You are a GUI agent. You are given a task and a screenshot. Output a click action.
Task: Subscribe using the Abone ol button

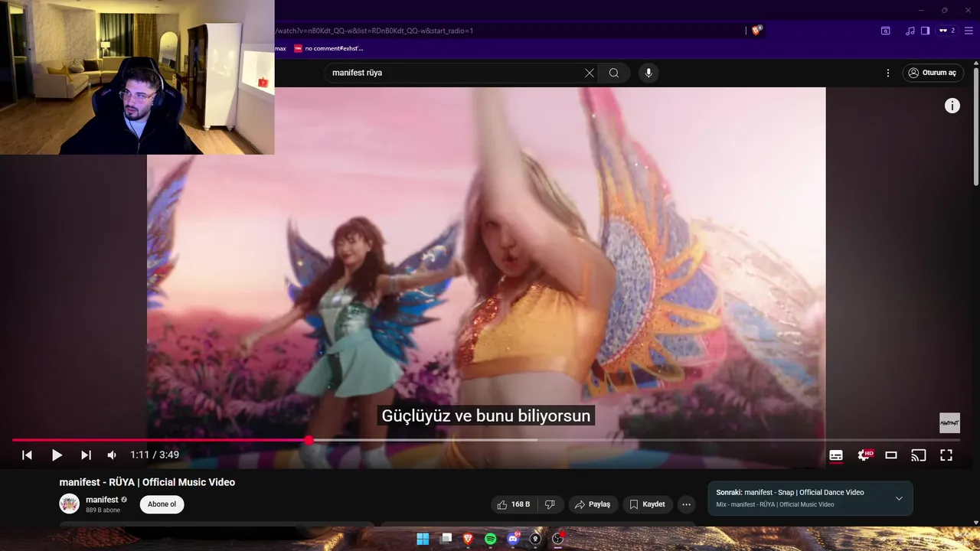(162, 504)
